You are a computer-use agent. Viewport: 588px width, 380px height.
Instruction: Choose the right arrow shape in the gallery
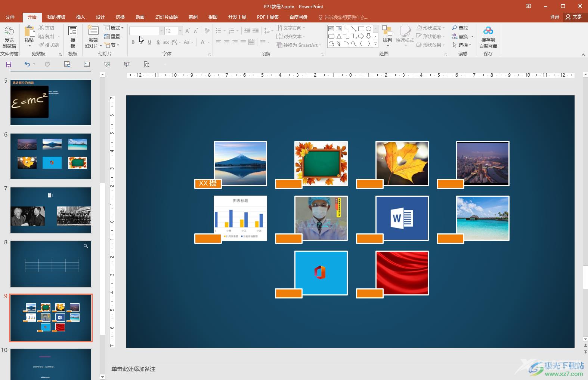(x=361, y=36)
